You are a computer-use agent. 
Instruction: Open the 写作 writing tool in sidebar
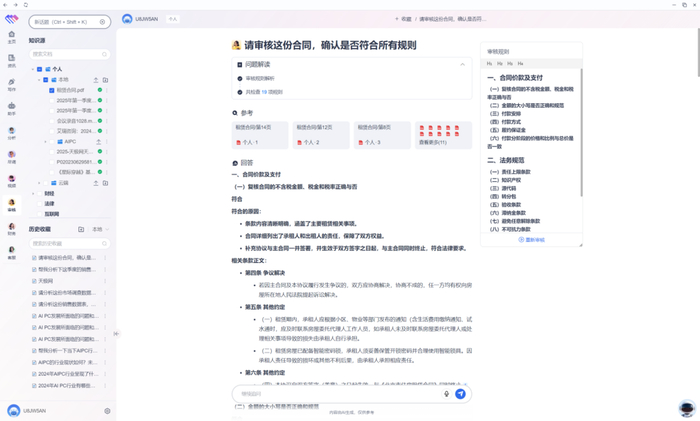(12, 84)
